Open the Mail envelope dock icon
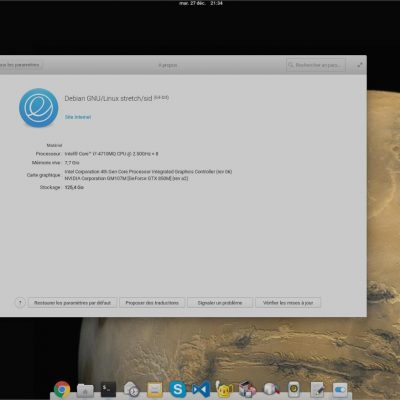 click(x=155, y=389)
